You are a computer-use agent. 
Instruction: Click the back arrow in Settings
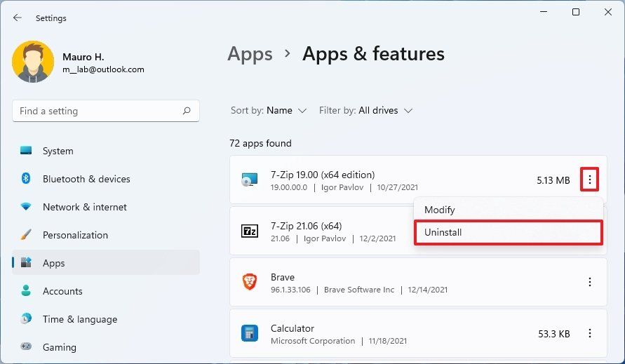pyautogui.click(x=18, y=18)
